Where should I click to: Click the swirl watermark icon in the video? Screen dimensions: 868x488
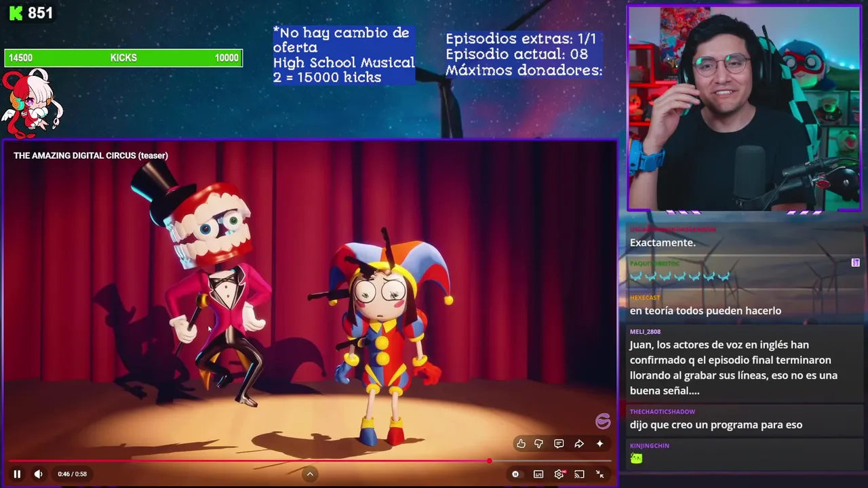coord(603,422)
